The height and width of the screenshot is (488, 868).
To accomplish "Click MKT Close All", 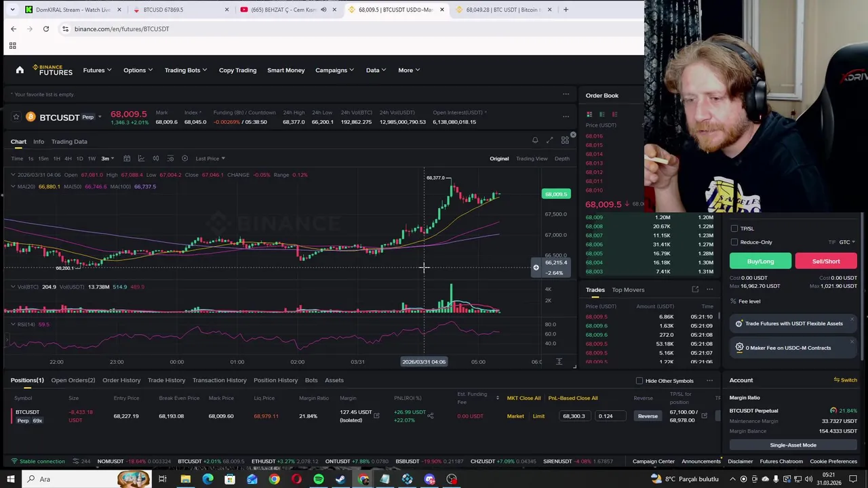I will [524, 399].
